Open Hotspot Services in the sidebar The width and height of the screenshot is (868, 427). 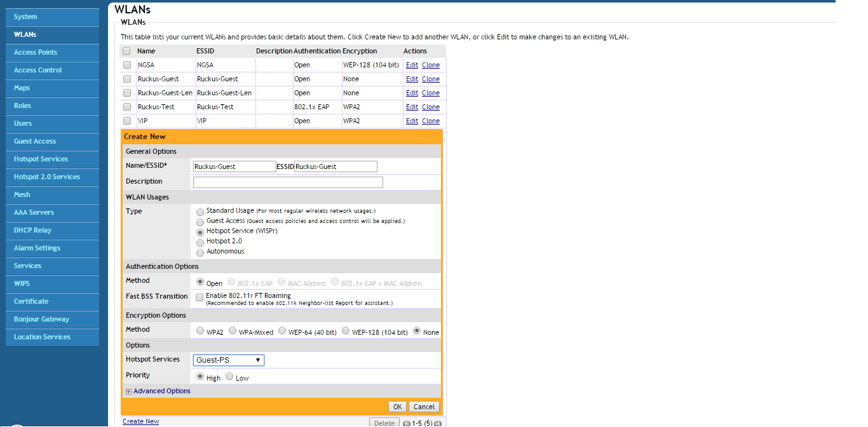52,159
